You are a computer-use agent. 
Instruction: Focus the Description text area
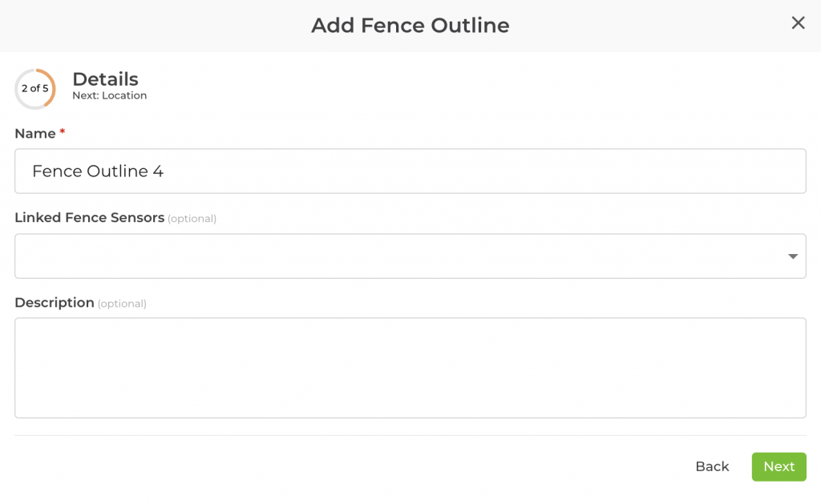[x=410, y=368]
